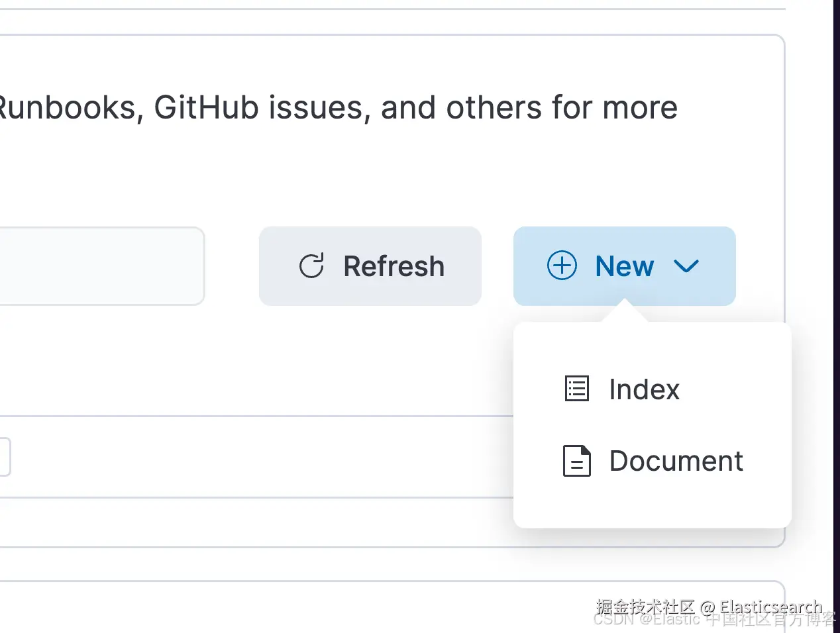840x633 pixels.
Task: Click the "Document" text label in the popup
Action: tap(676, 461)
